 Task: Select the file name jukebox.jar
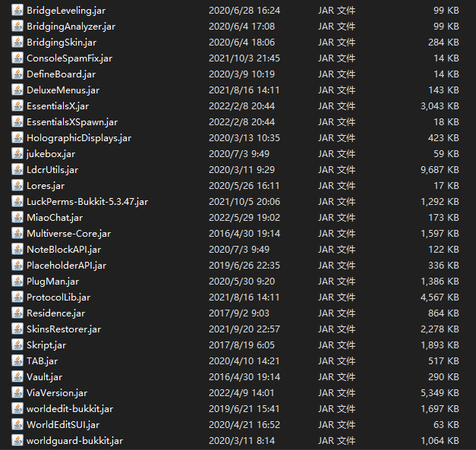point(51,154)
